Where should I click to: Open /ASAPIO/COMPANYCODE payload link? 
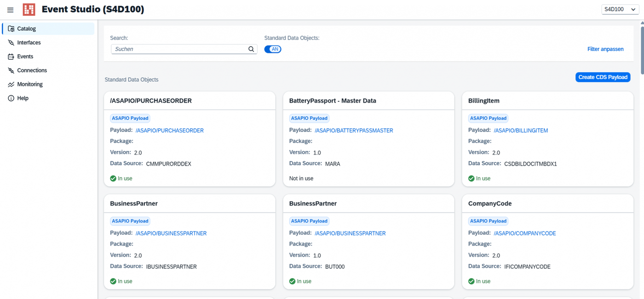(x=525, y=233)
